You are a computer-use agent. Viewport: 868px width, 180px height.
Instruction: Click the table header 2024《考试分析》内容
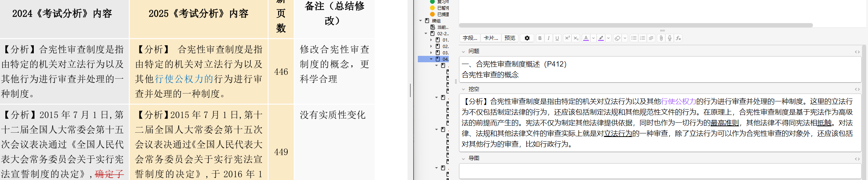point(62,14)
